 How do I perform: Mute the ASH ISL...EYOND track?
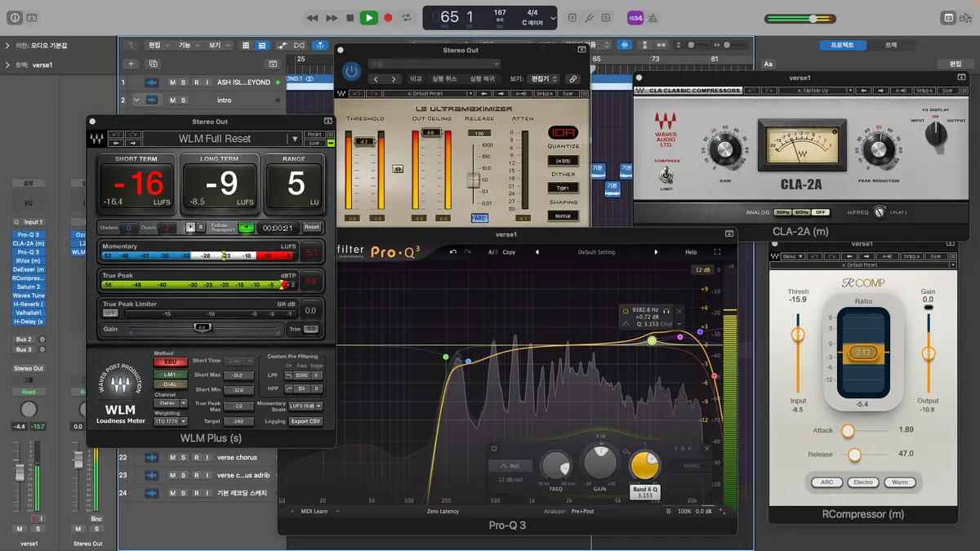(172, 82)
